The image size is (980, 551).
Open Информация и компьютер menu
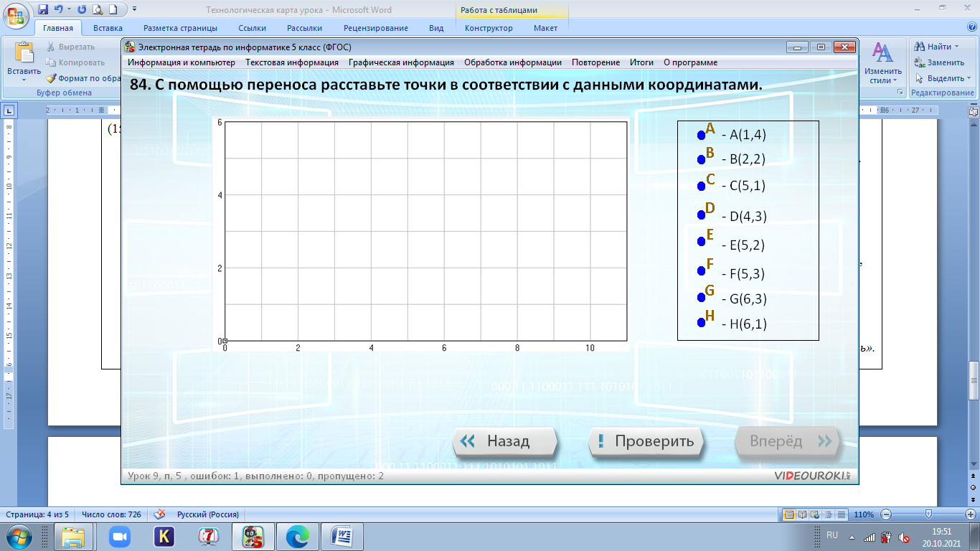click(182, 62)
